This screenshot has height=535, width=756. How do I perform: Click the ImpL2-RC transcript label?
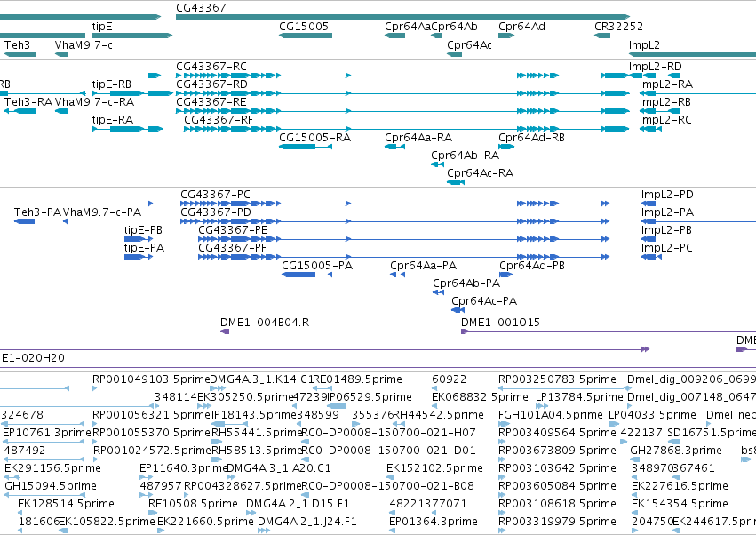(665, 120)
